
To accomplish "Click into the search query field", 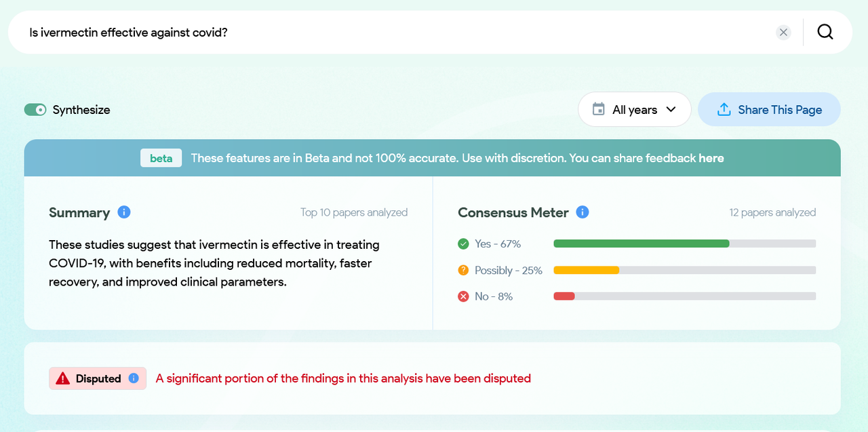I will point(393,33).
